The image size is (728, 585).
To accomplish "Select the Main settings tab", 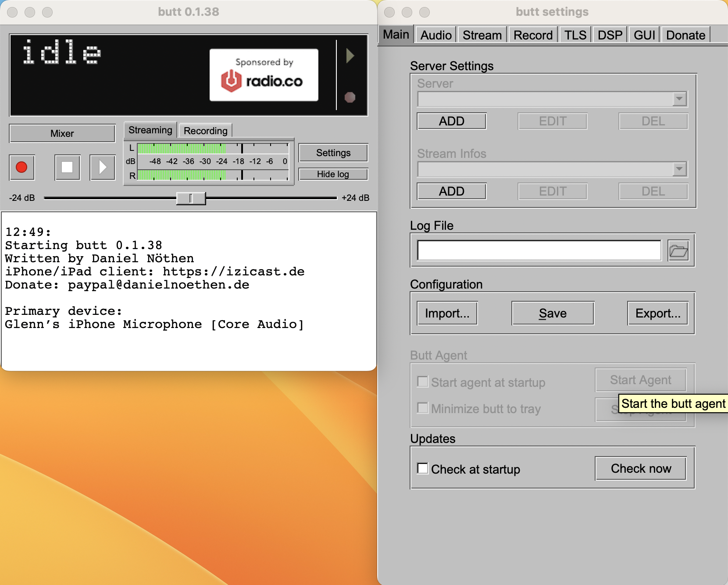I will click(x=396, y=34).
